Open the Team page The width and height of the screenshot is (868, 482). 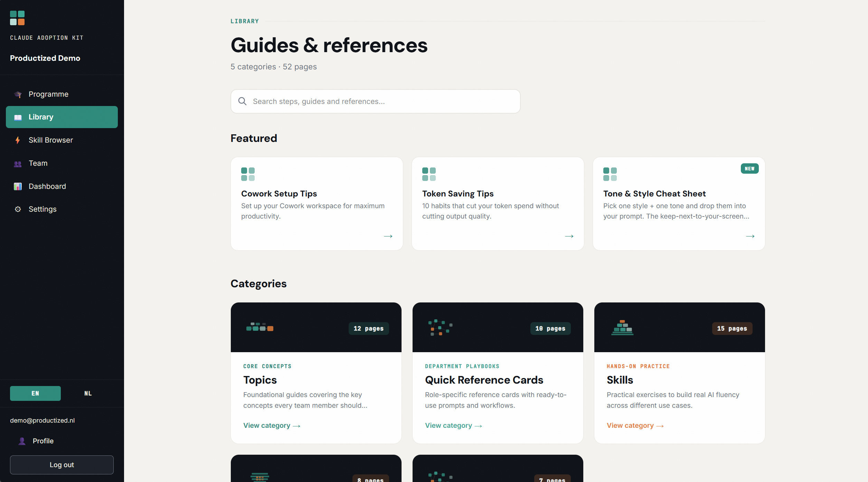(62, 163)
